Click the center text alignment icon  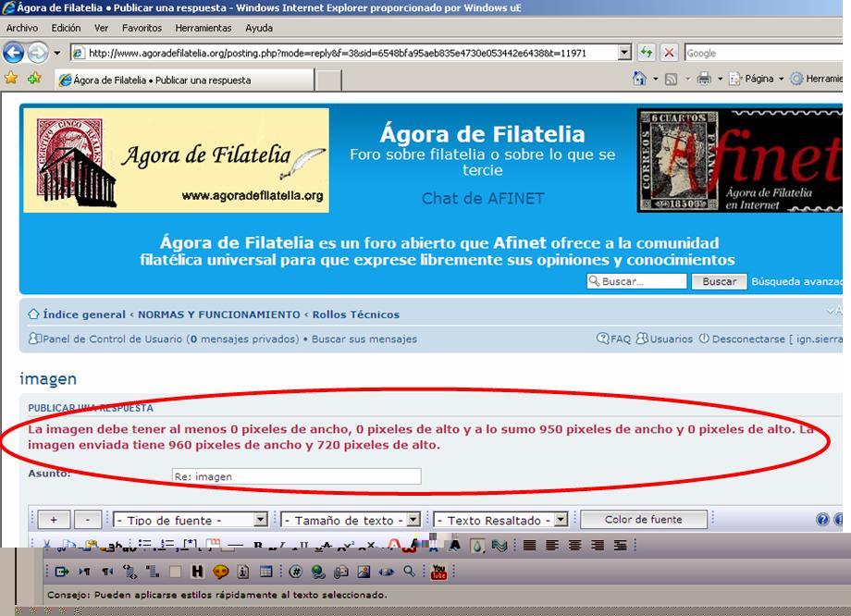(574, 545)
